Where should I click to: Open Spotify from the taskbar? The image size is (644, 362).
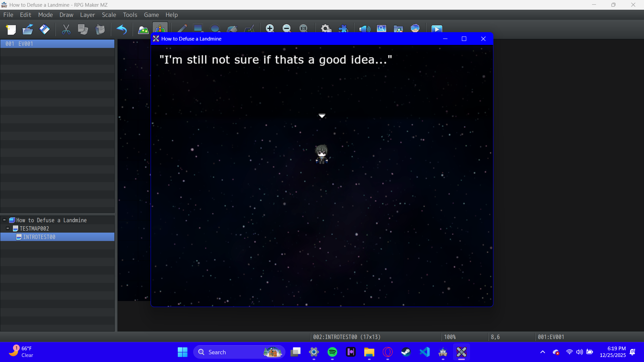click(332, 352)
